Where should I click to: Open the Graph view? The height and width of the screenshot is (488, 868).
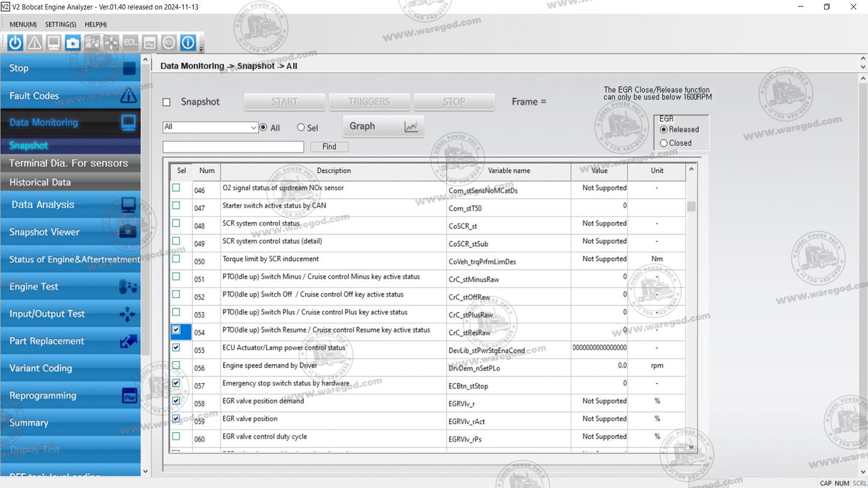[383, 126]
